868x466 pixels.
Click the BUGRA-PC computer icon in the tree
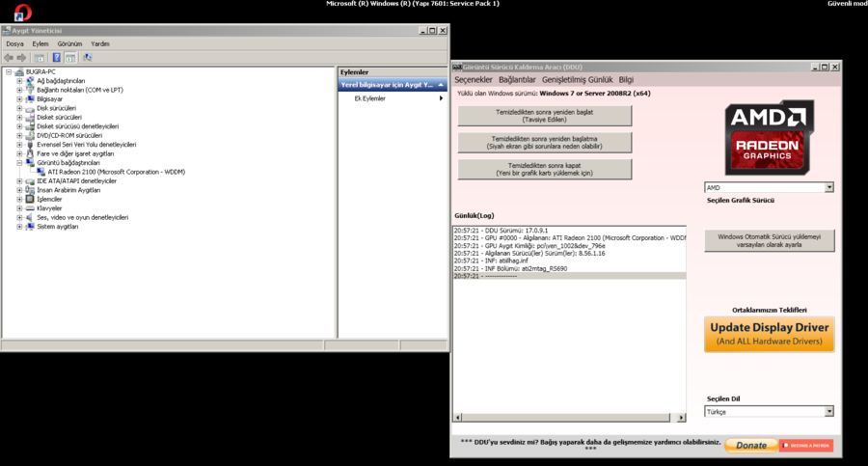19,72
